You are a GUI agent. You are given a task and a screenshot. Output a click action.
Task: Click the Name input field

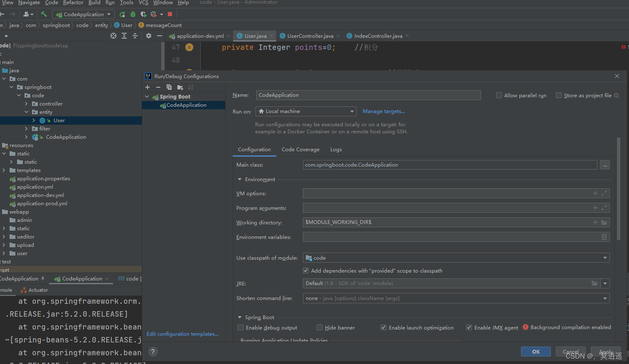tap(369, 95)
